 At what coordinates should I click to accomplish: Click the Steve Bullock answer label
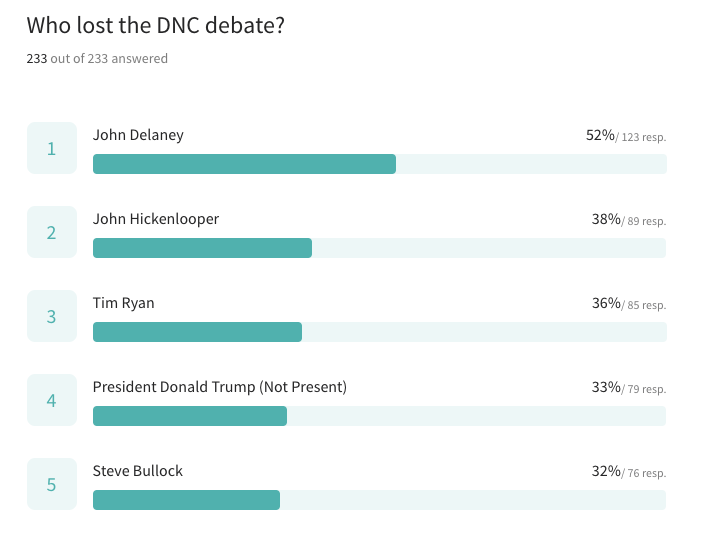click(138, 471)
